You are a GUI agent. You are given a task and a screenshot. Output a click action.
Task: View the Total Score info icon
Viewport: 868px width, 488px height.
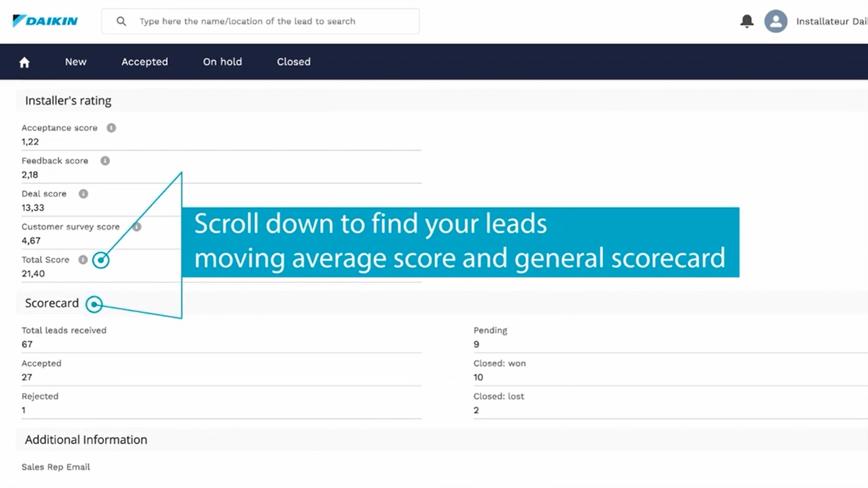click(83, 259)
